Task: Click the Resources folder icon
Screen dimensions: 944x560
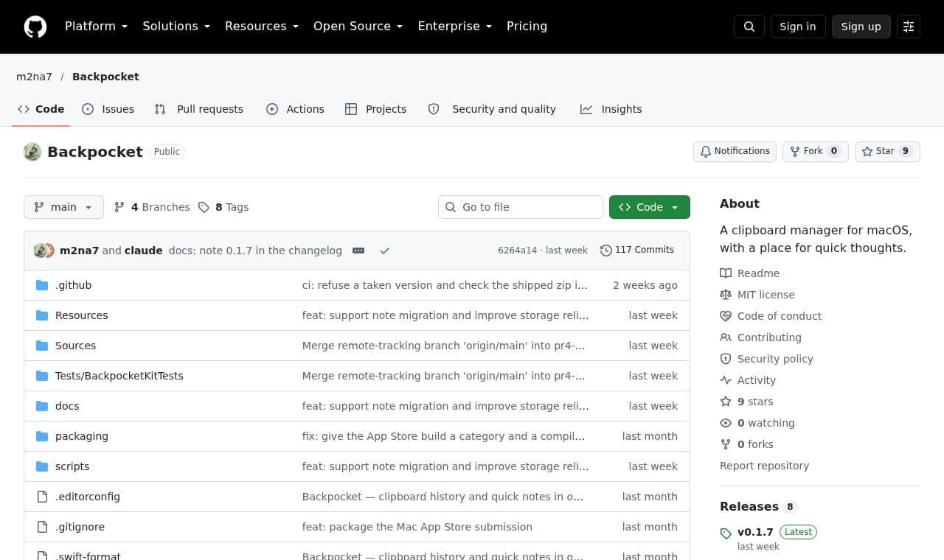Action: click(x=42, y=315)
